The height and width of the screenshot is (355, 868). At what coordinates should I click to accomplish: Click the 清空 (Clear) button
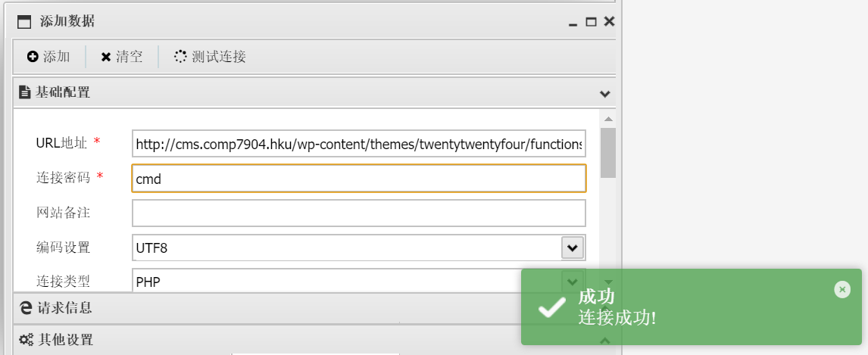[x=121, y=57]
